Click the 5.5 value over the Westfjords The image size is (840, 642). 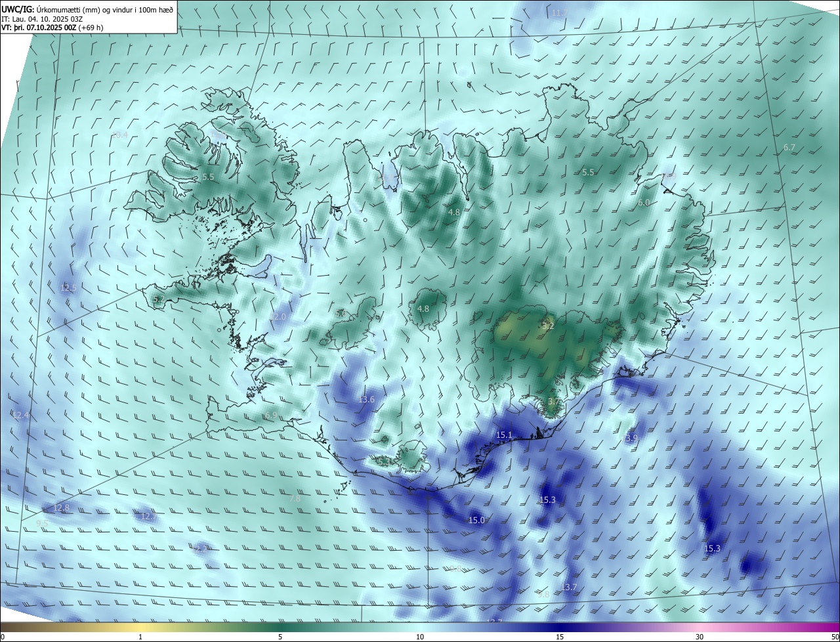pyautogui.click(x=208, y=177)
